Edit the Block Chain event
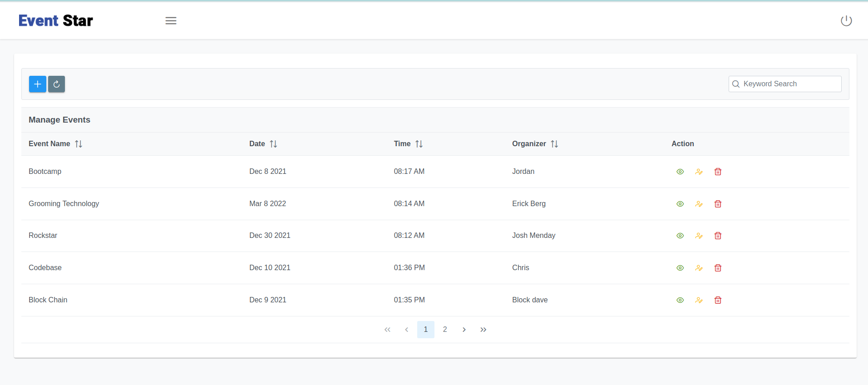 point(699,300)
